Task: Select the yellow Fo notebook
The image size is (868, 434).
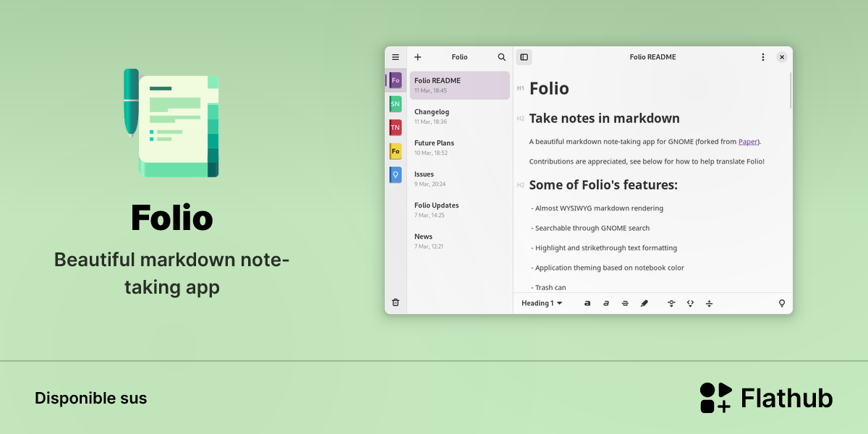Action: pyautogui.click(x=395, y=151)
